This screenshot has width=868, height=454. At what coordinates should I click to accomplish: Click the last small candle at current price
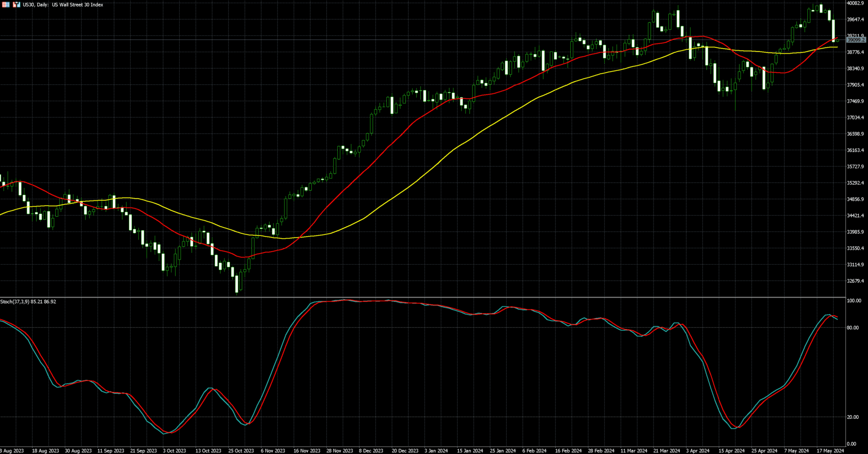(837, 40)
